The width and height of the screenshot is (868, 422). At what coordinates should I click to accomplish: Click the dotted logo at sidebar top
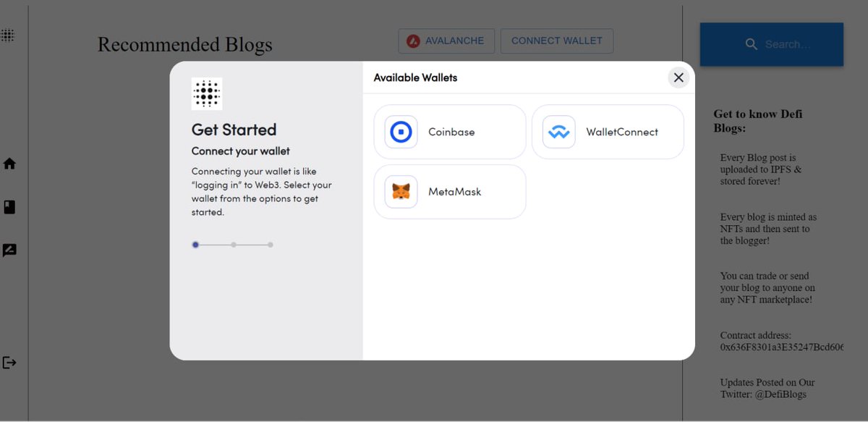(x=7, y=35)
